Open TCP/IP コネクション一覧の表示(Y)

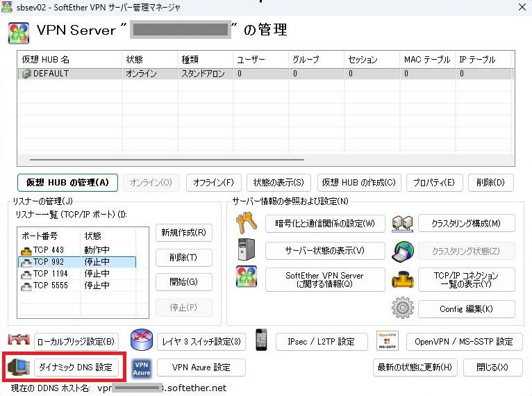click(467, 279)
